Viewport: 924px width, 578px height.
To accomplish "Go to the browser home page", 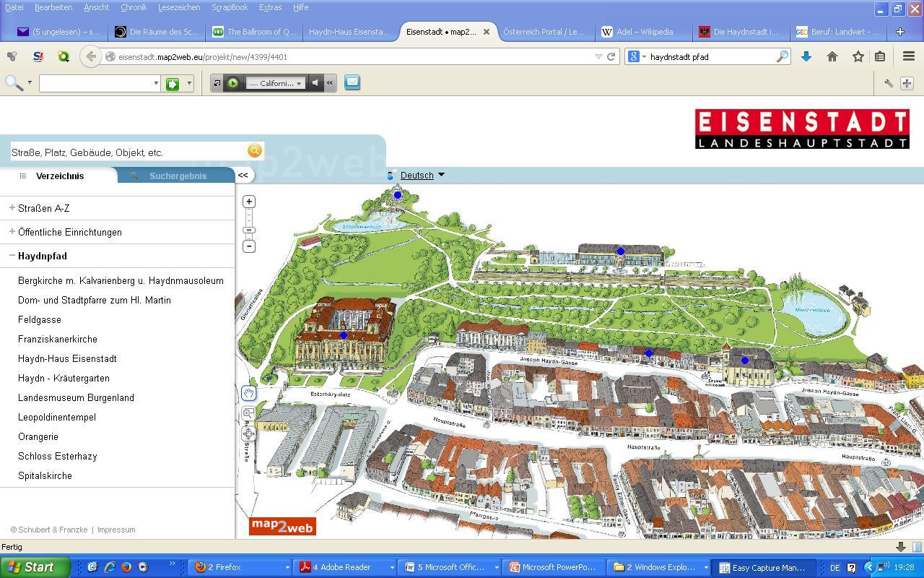I will [832, 56].
